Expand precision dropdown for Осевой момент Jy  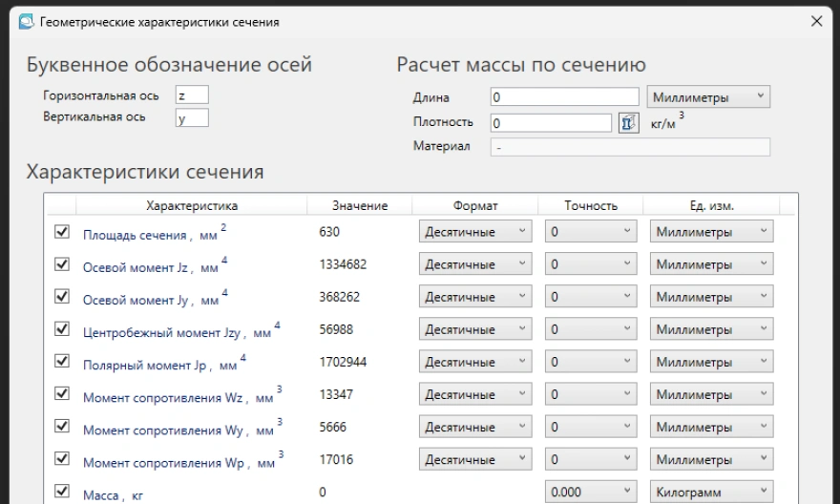[589, 297]
